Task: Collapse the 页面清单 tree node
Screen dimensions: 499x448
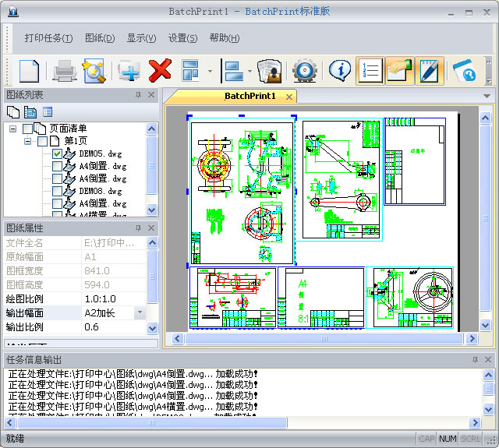Action: click(13, 129)
